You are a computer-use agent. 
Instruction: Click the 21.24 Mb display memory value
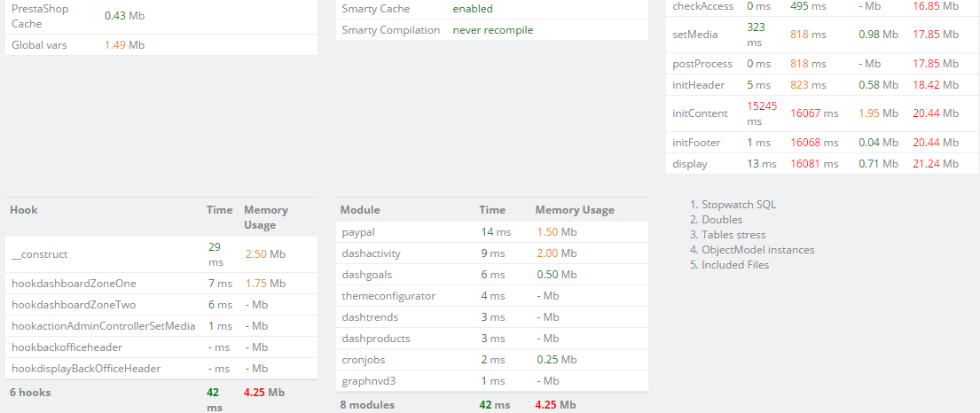tap(936, 164)
